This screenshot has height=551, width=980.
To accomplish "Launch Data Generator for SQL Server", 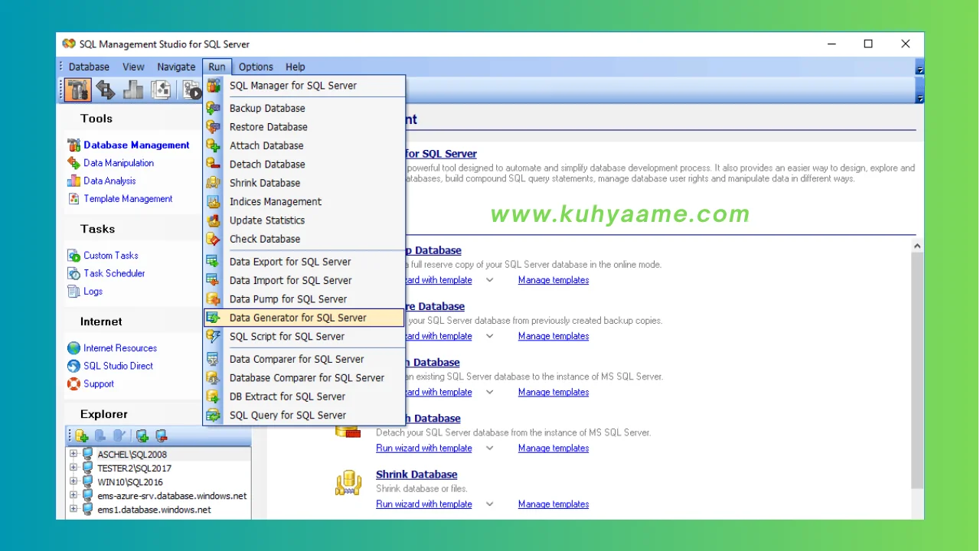I will (x=304, y=318).
